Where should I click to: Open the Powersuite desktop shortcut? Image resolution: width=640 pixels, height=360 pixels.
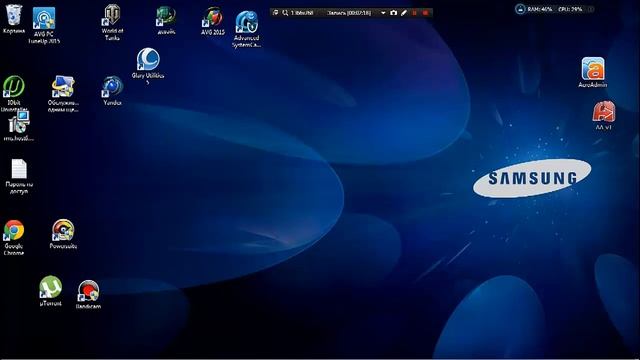tap(63, 234)
